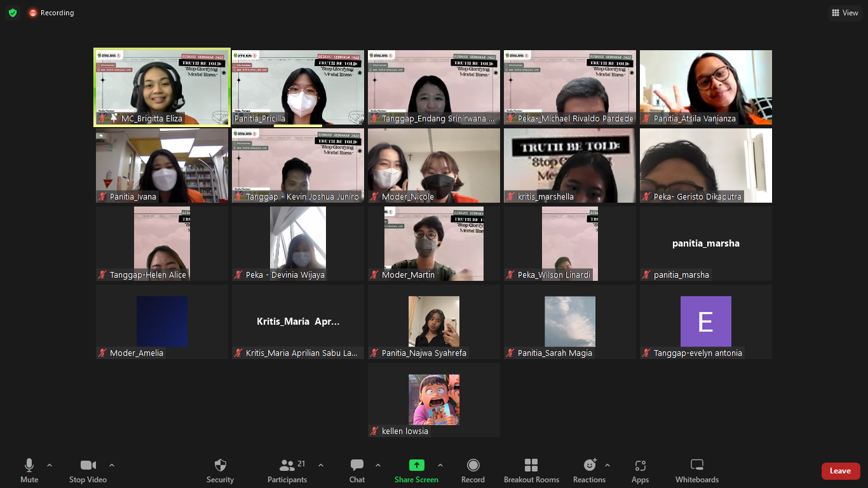Open Breakout Rooms
The width and height of the screenshot is (868, 488).
(531, 470)
